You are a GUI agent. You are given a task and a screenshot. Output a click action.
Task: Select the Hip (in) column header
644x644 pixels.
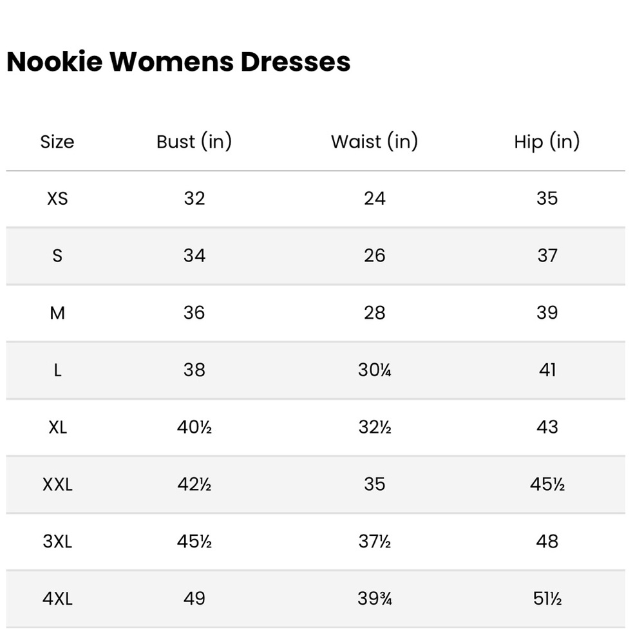tap(547, 142)
